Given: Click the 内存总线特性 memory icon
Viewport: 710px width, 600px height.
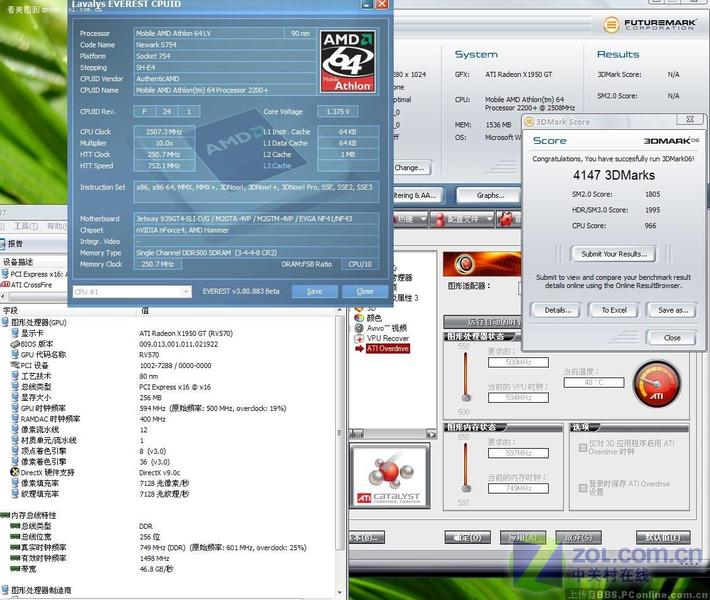Looking at the screenshot, I should pos(5,515).
